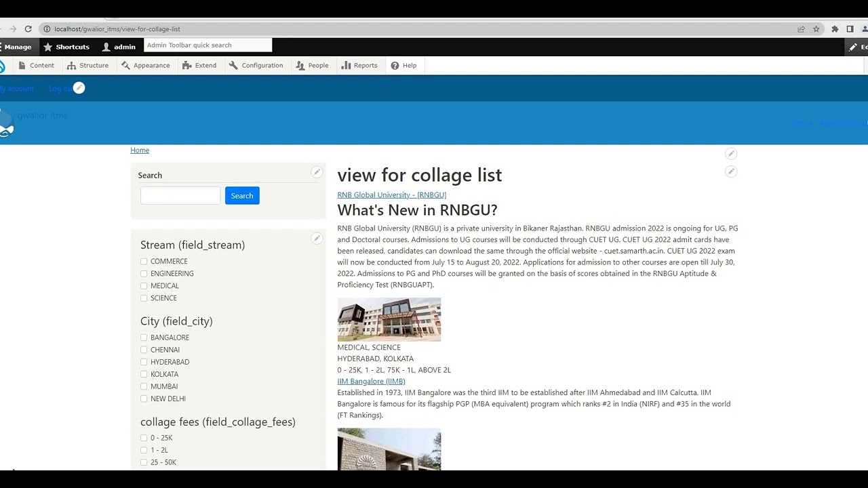Open the Structure admin menu
Image resolution: width=868 pixels, height=488 pixels.
(x=87, y=66)
